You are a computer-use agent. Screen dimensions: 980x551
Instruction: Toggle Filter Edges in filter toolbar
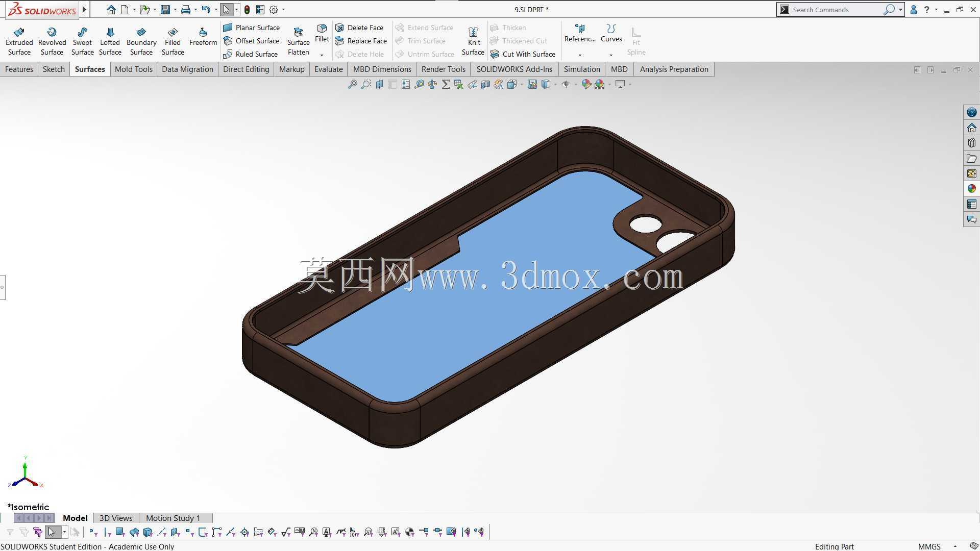click(107, 532)
